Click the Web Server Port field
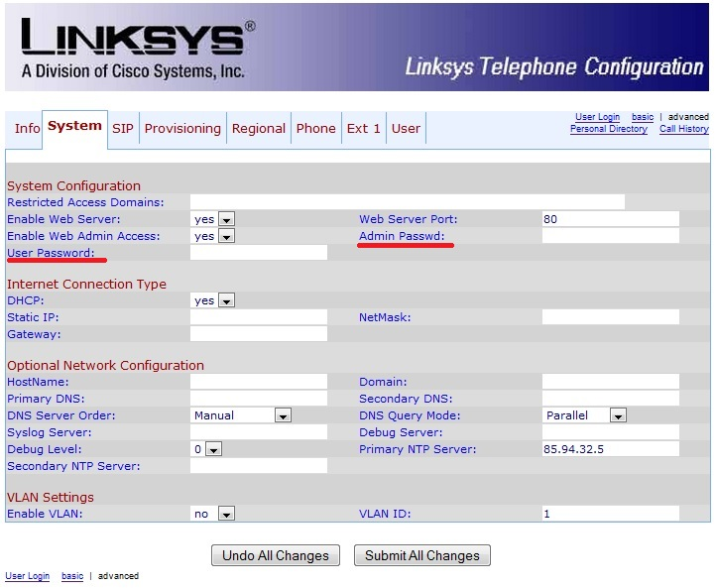The image size is (716, 588). [x=611, y=219]
